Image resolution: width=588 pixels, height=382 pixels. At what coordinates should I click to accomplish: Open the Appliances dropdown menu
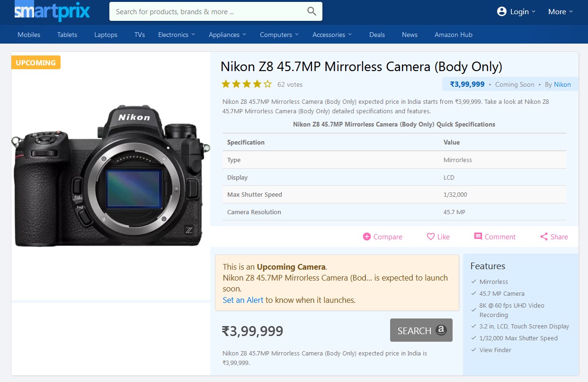pos(227,35)
